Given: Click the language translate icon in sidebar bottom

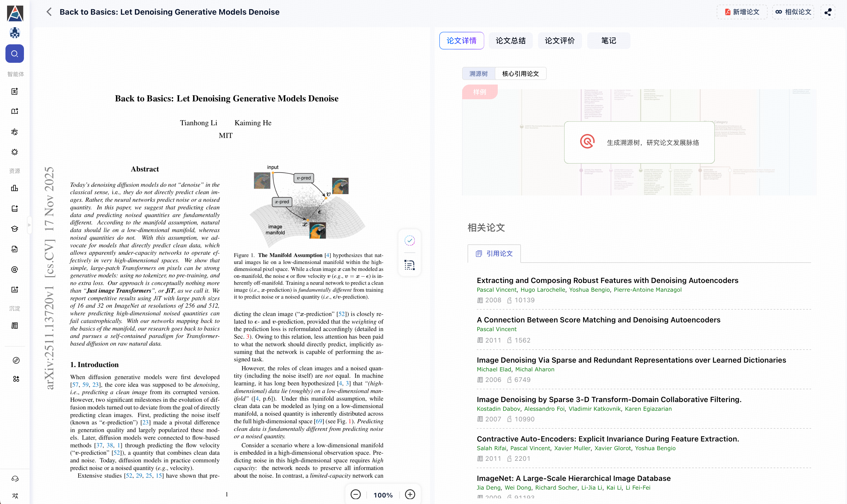Looking at the screenshot, I should coord(15,496).
